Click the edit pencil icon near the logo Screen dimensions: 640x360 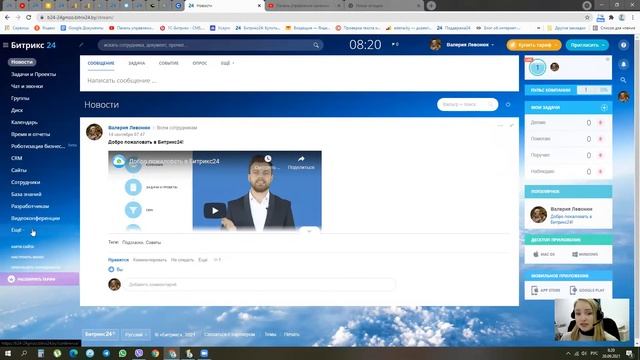click(81, 45)
